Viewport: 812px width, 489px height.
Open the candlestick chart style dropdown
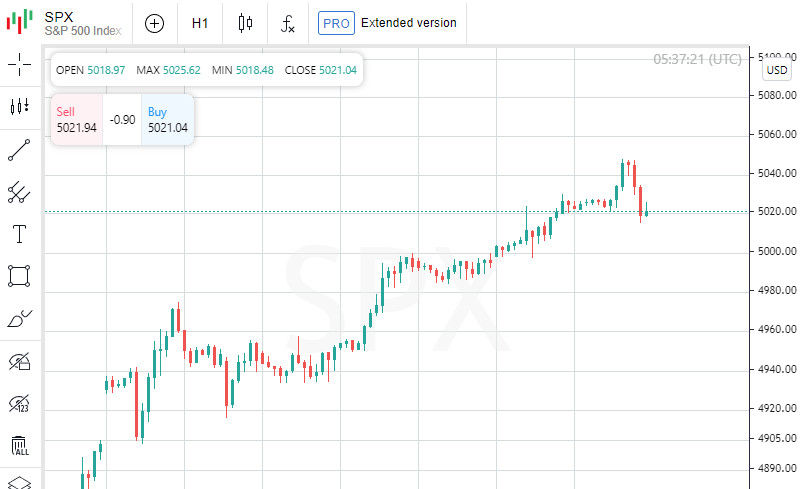245,23
